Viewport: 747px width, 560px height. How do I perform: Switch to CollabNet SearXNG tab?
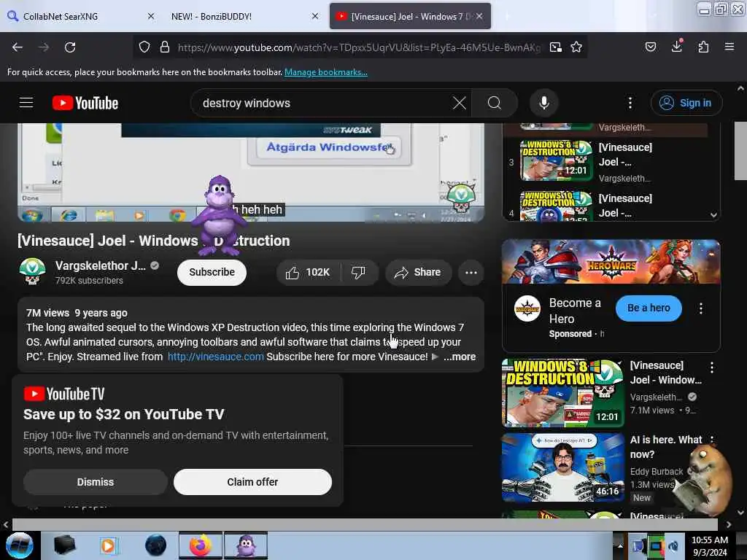(81, 16)
